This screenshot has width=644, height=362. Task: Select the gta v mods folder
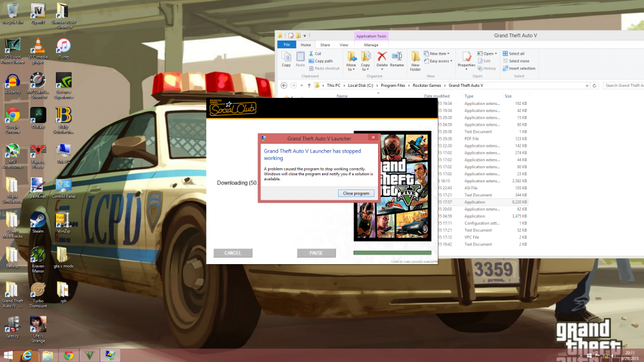click(x=63, y=258)
